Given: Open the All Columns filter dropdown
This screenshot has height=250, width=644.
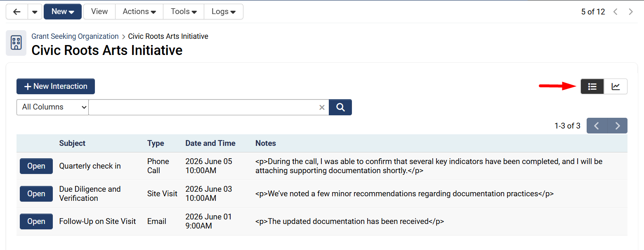Looking at the screenshot, I should coord(52,107).
